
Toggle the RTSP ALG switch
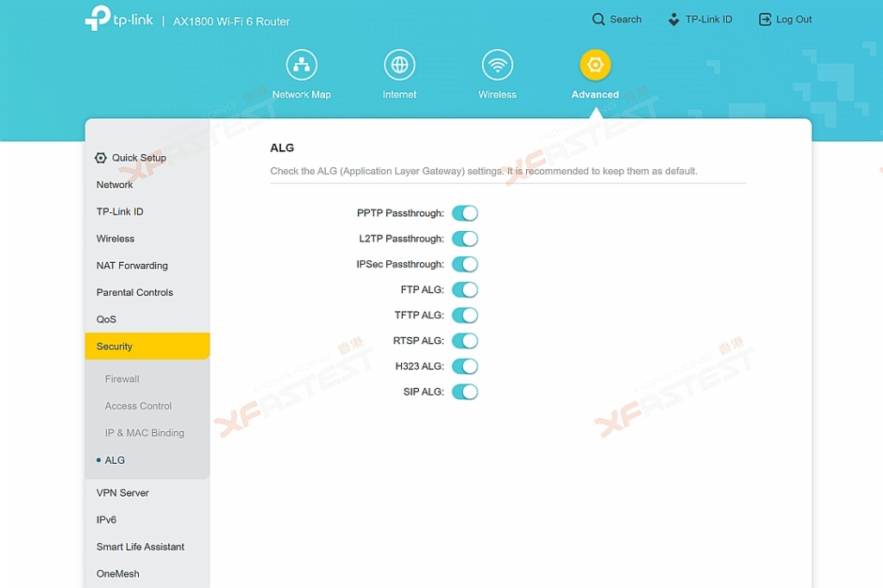(465, 341)
